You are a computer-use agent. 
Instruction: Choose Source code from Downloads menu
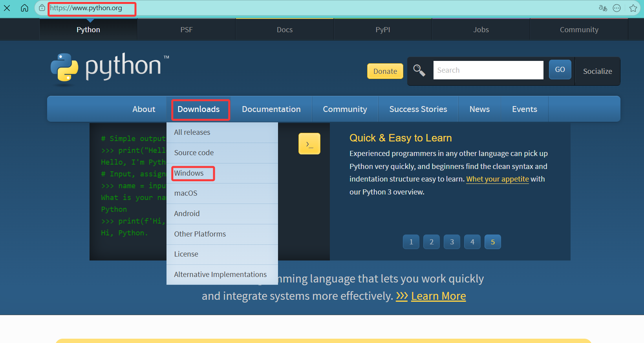coord(222,153)
